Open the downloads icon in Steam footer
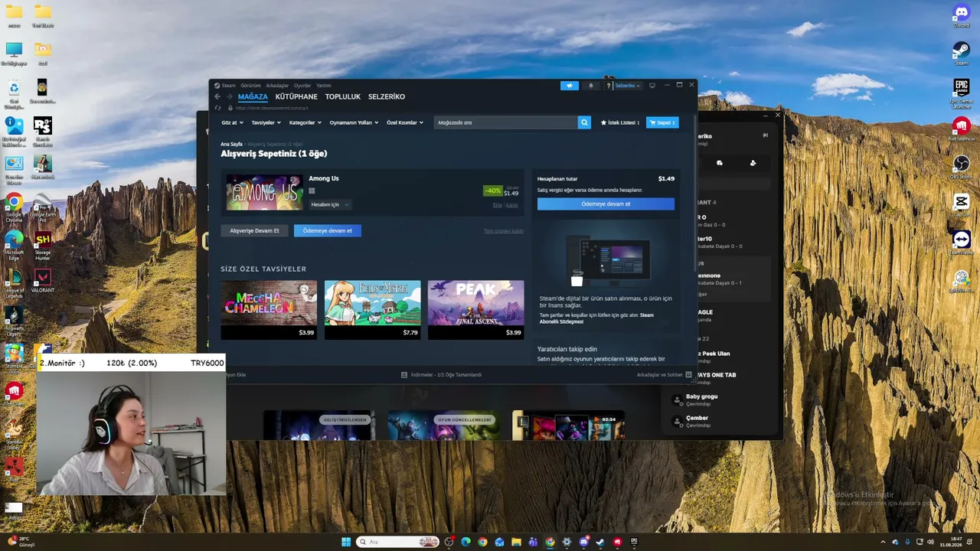 pos(404,375)
